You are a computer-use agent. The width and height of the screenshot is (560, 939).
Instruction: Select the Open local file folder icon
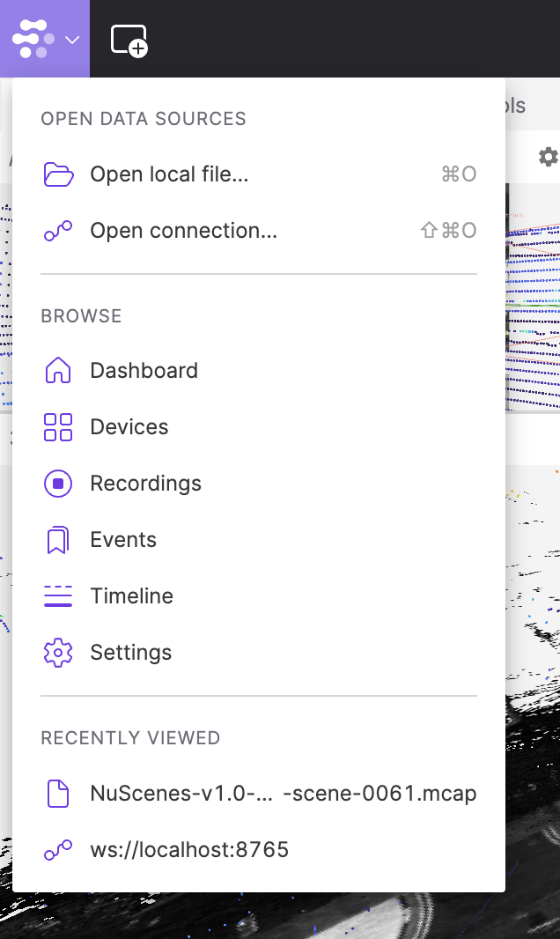tap(58, 174)
